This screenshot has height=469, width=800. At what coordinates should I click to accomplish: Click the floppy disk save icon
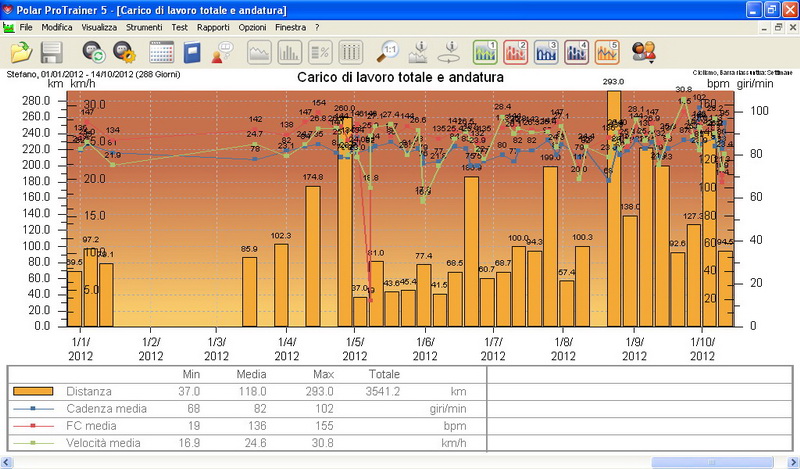tap(51, 52)
